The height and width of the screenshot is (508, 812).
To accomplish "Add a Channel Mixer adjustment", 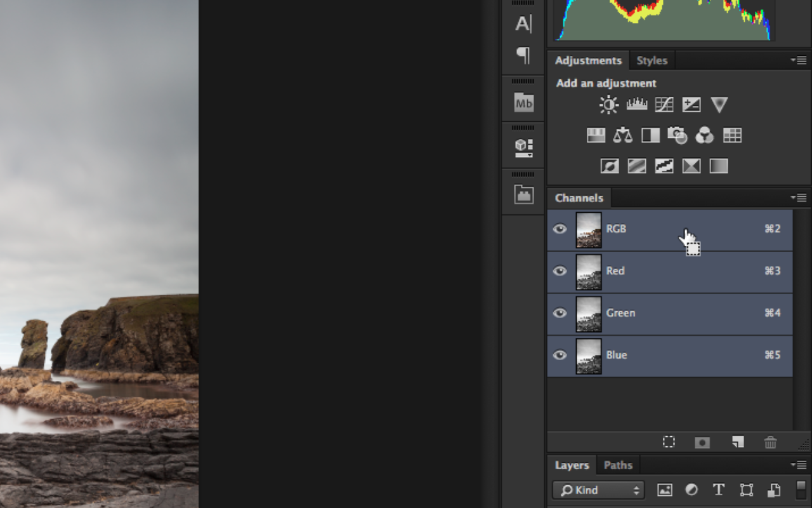I will point(705,135).
